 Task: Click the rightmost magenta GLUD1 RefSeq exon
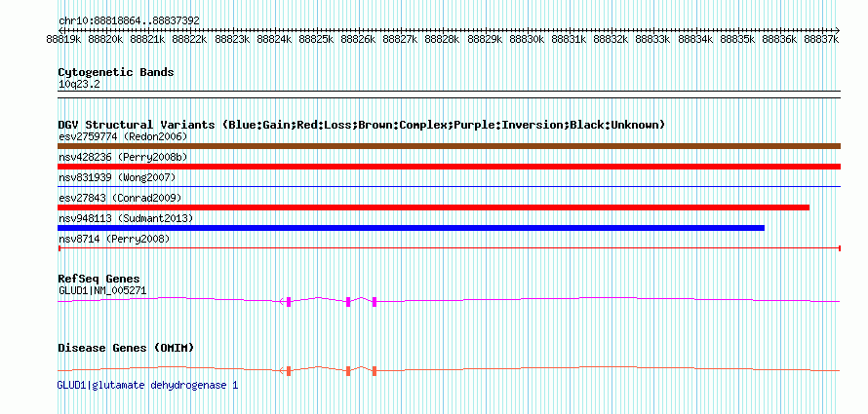[375, 301]
